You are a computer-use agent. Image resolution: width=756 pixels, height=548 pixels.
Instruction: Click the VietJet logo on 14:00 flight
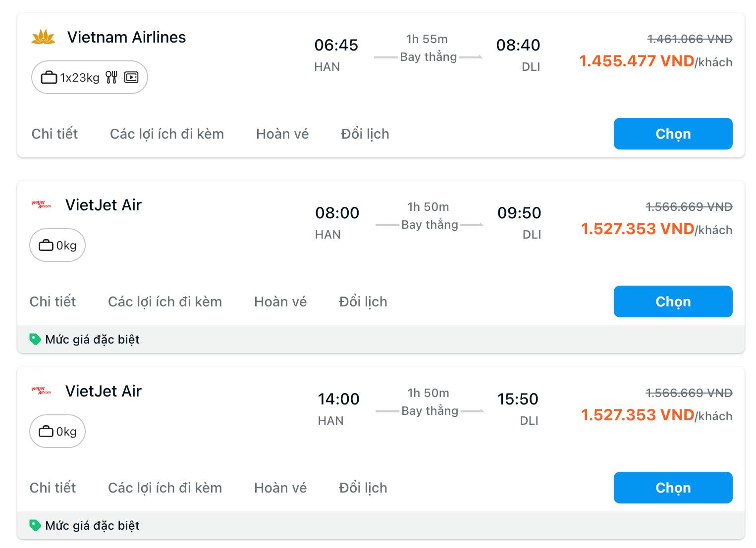(41, 391)
